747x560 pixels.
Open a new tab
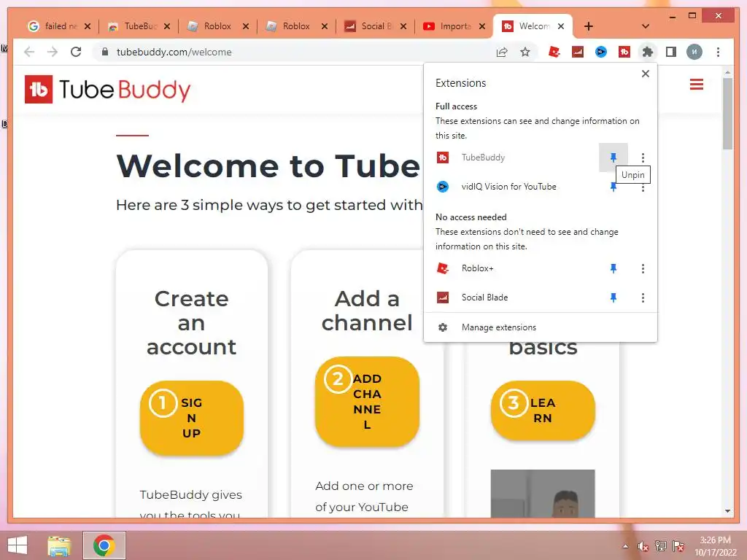(x=589, y=26)
